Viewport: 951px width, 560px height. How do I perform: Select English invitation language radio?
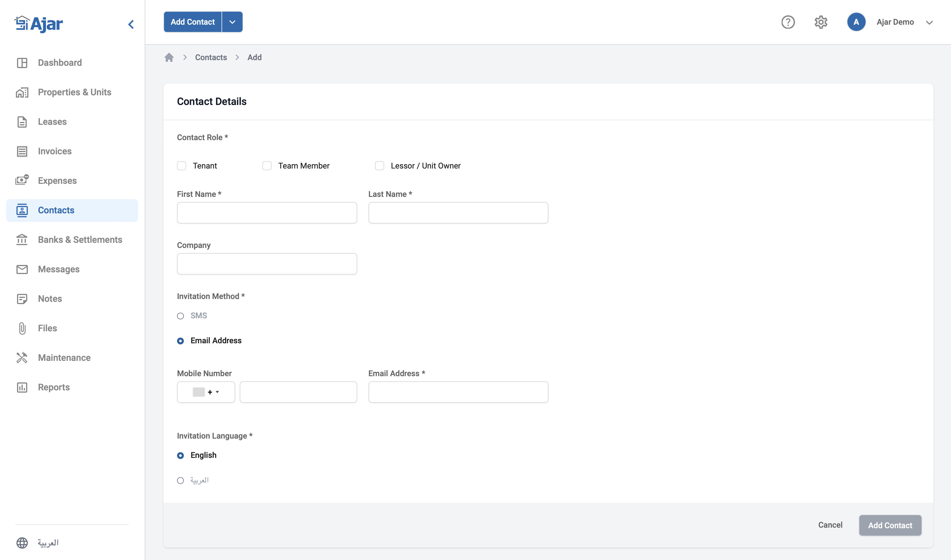(180, 456)
